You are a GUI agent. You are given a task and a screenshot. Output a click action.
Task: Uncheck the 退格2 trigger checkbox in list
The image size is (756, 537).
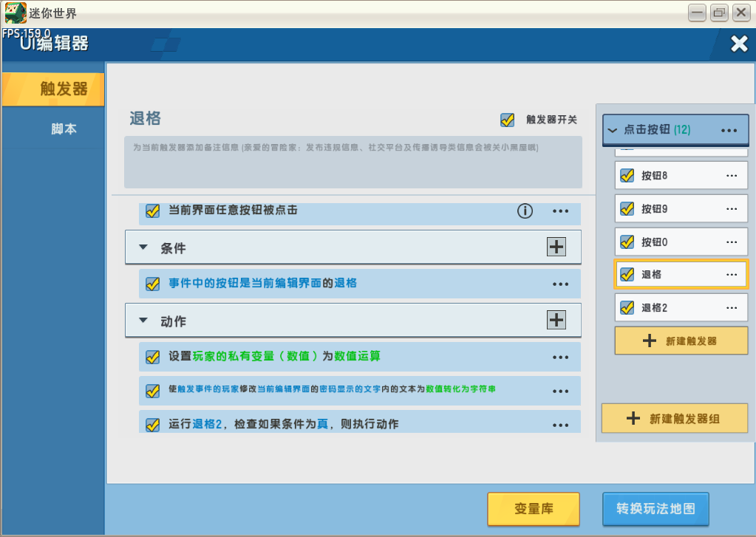(x=627, y=307)
